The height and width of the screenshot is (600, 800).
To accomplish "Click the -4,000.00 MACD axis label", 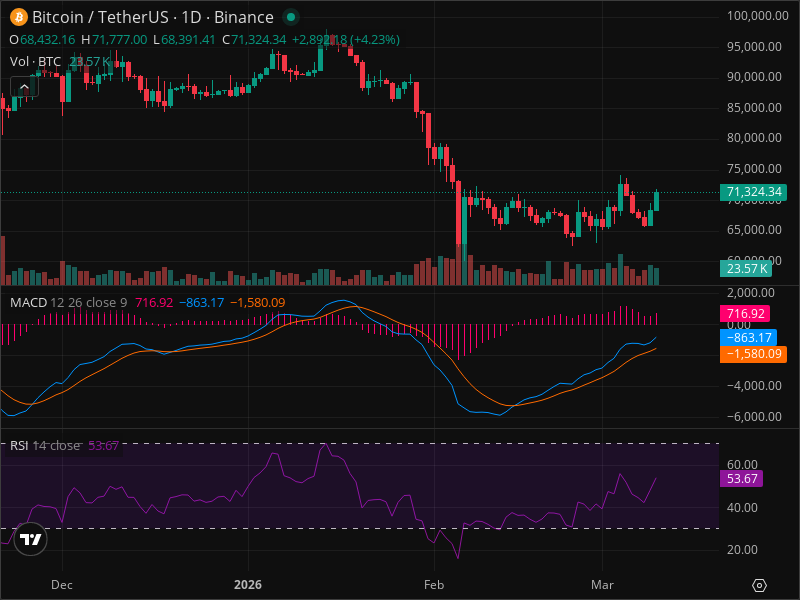I will coord(754,386).
